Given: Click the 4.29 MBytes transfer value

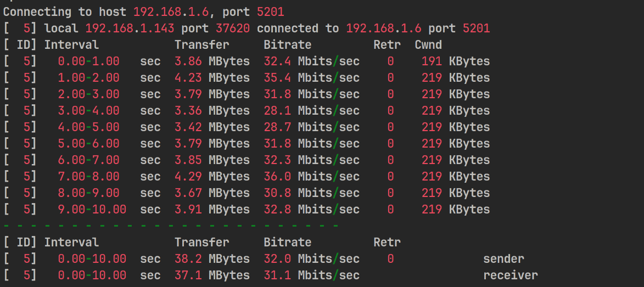Looking at the screenshot, I should [x=212, y=176].
